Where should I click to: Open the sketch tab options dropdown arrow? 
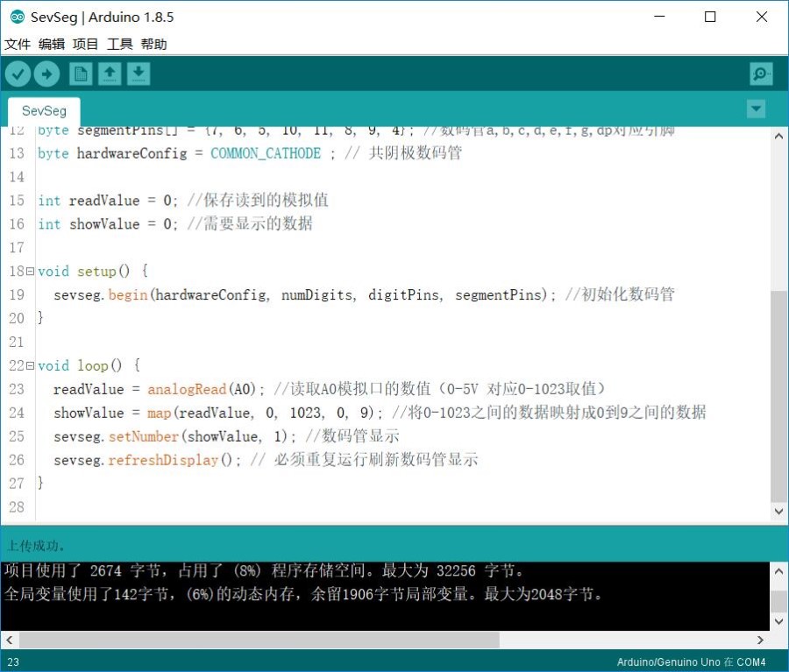coord(756,109)
